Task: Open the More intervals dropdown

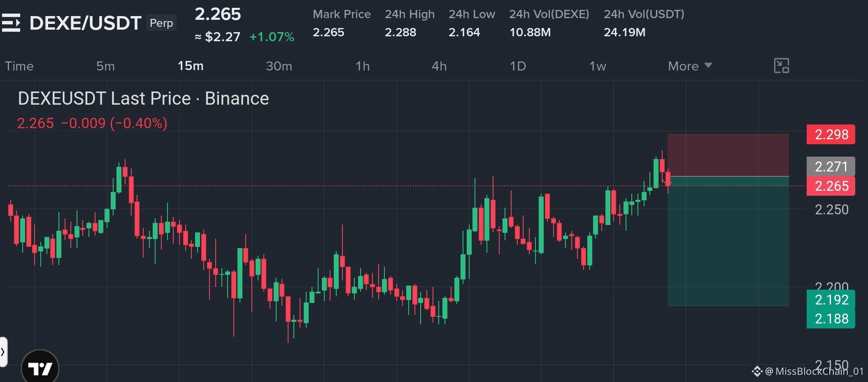Action: pyautogui.click(x=690, y=66)
